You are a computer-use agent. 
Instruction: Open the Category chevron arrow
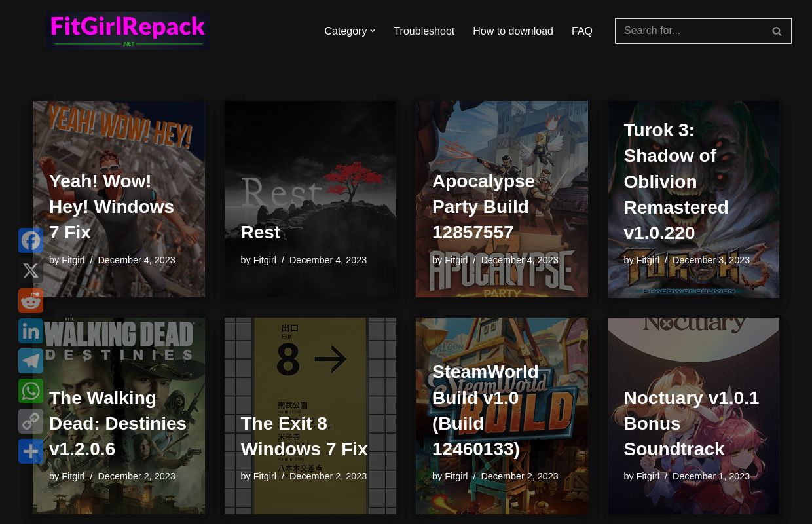[372, 31]
